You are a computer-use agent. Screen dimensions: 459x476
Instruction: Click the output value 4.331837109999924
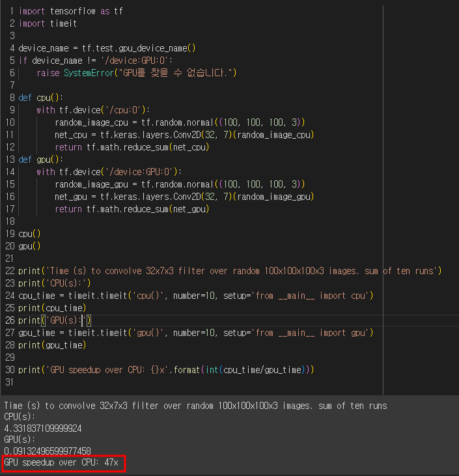(x=43, y=428)
